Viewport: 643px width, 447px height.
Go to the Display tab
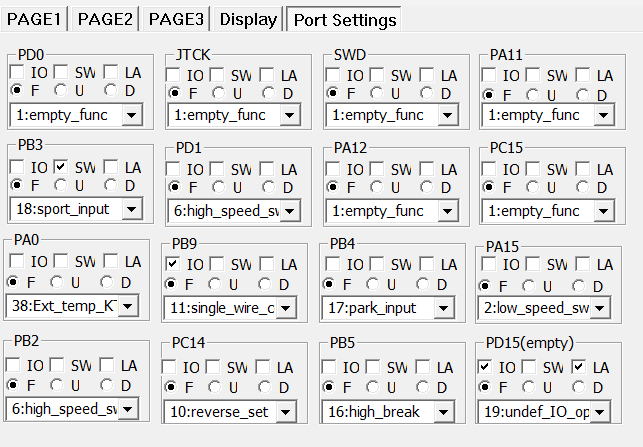pyautogui.click(x=248, y=19)
